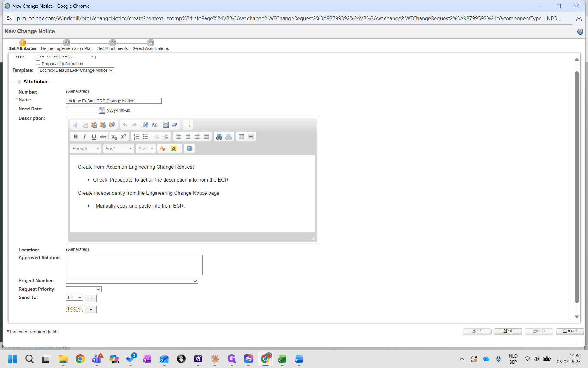Open the Need Date calendar picker

(102, 110)
